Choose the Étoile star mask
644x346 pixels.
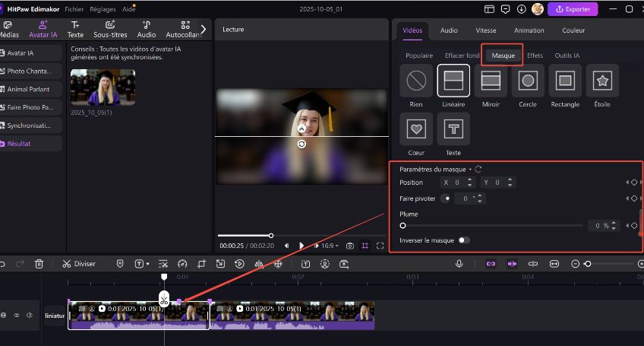click(x=602, y=81)
